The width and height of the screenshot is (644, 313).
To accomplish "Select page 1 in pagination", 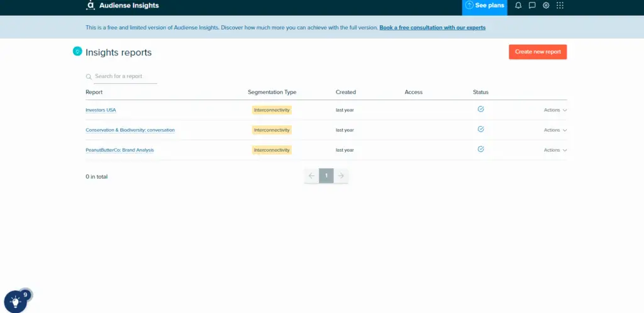I will tap(326, 176).
